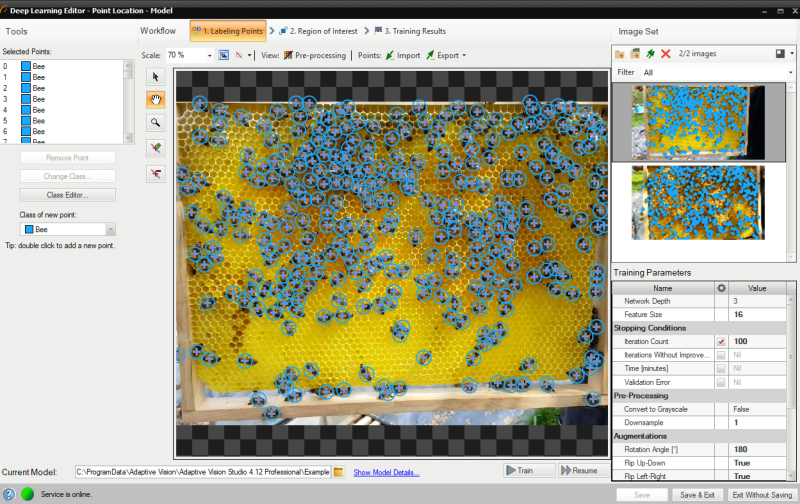Screen dimensions: 800x504
Task: Click the green plug icon in Image Set
Action: coord(650,53)
